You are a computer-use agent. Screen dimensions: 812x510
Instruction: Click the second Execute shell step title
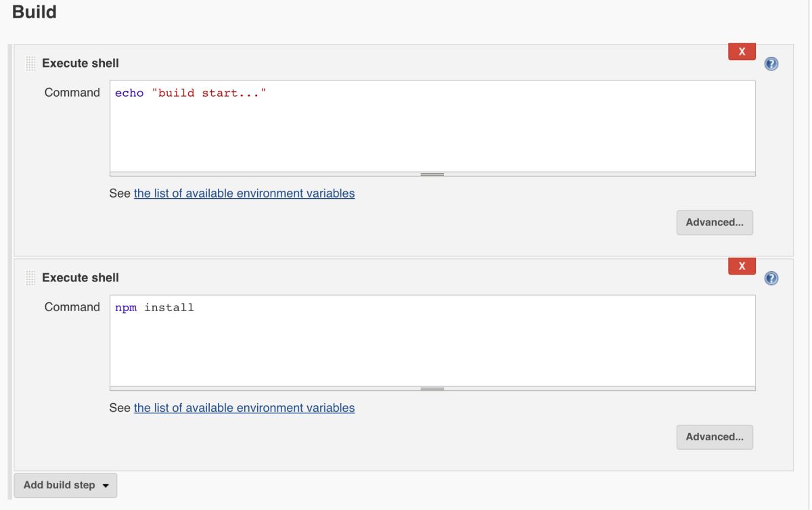point(81,278)
